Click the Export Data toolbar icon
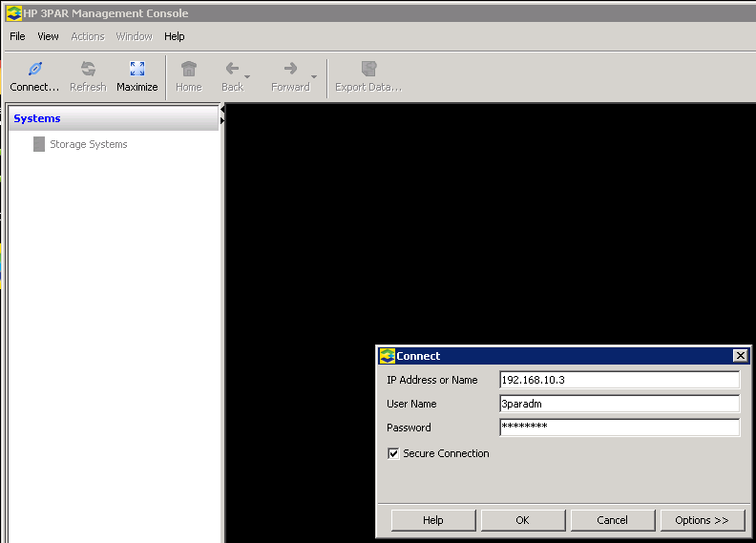 [368, 69]
